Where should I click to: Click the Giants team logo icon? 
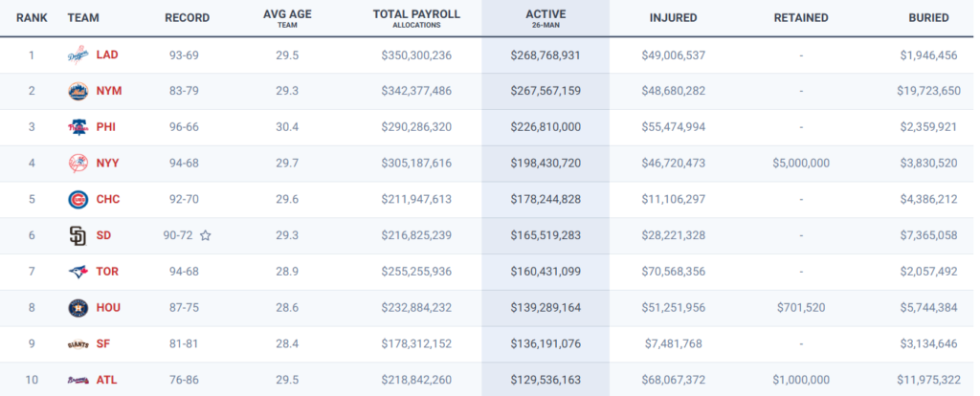78,344
